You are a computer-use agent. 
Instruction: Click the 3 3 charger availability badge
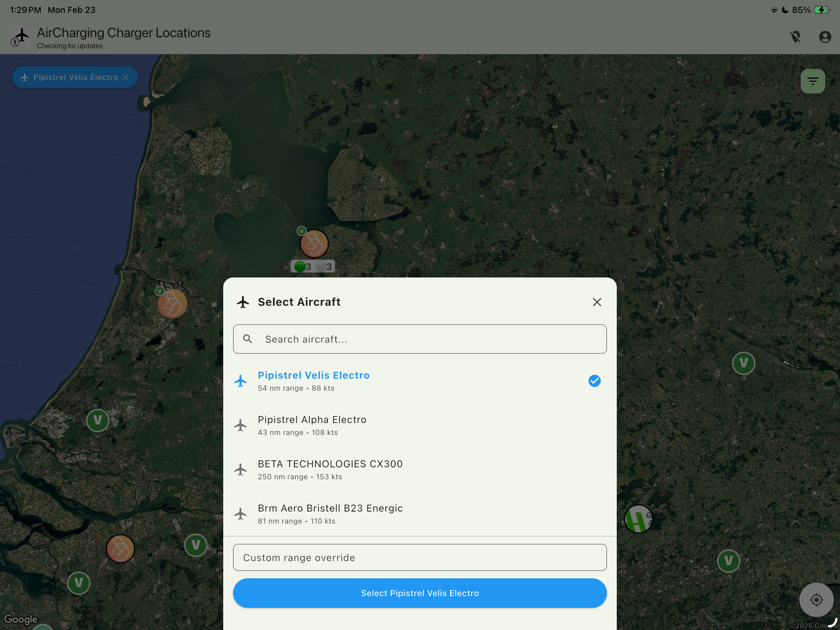pyautogui.click(x=313, y=266)
